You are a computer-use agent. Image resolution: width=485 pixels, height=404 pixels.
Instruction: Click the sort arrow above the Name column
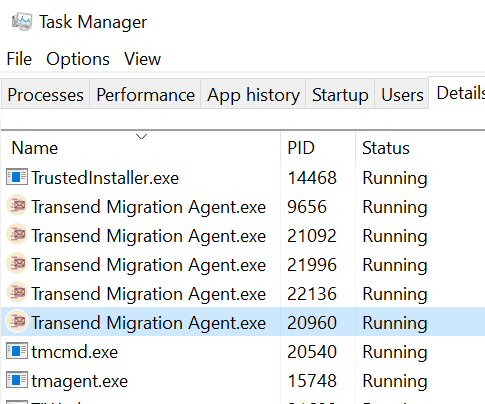(x=142, y=136)
